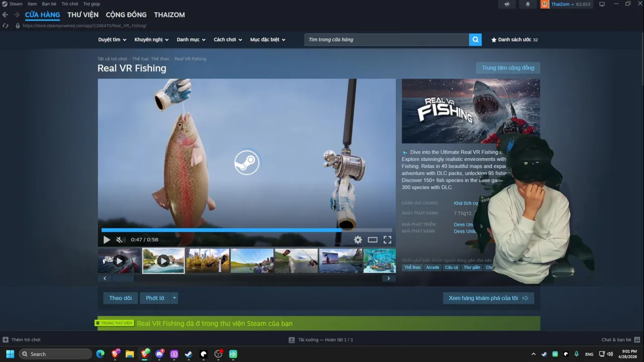Image resolution: width=644 pixels, height=362 pixels.
Task: Expand the Mục đặc biệt dropdown menu
Action: [x=268, y=40]
